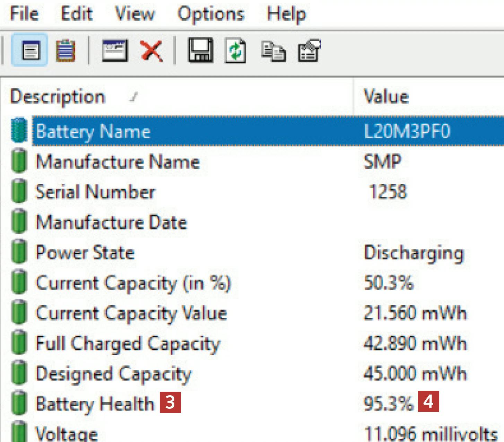Open the File menu
The width and height of the screenshot is (504, 442).
point(24,14)
